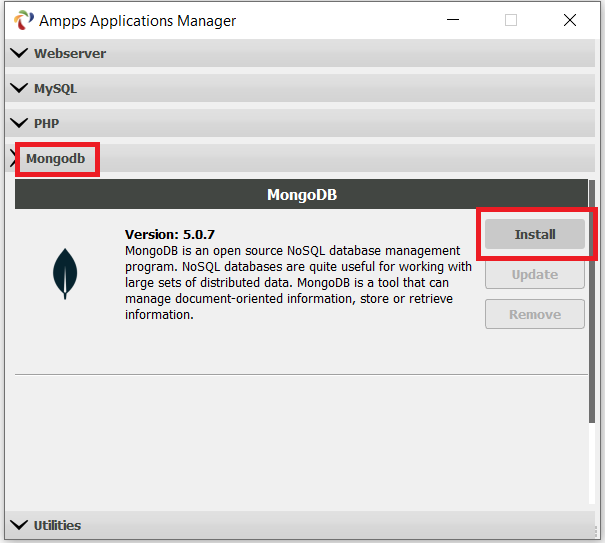Click the MongoDB leaf logo
The image size is (605, 543).
click(65, 274)
